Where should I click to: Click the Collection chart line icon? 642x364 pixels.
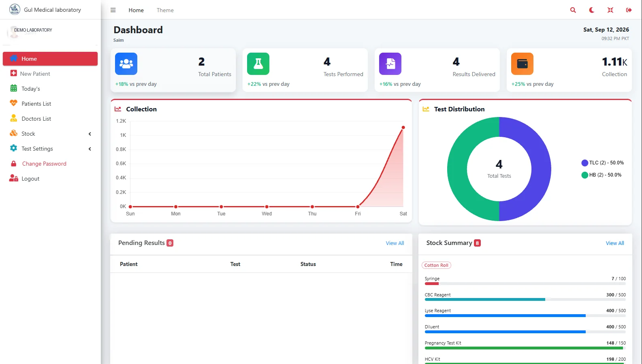[x=118, y=109]
